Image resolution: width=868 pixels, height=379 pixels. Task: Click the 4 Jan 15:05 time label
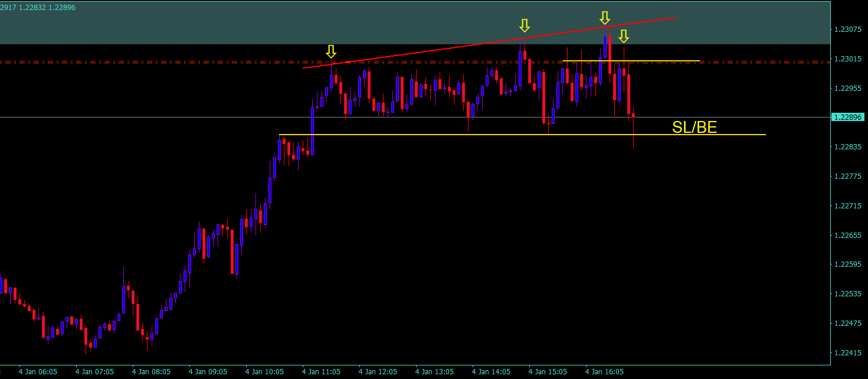coord(548,372)
